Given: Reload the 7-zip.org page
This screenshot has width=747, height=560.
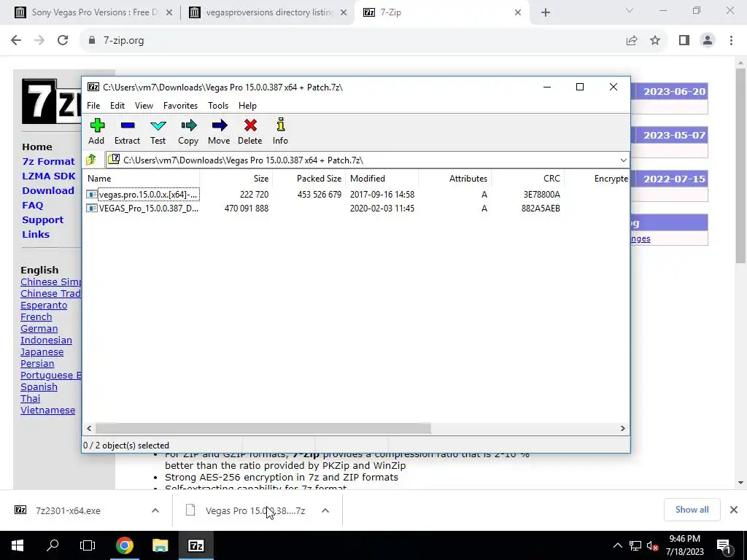Looking at the screenshot, I should [63, 41].
